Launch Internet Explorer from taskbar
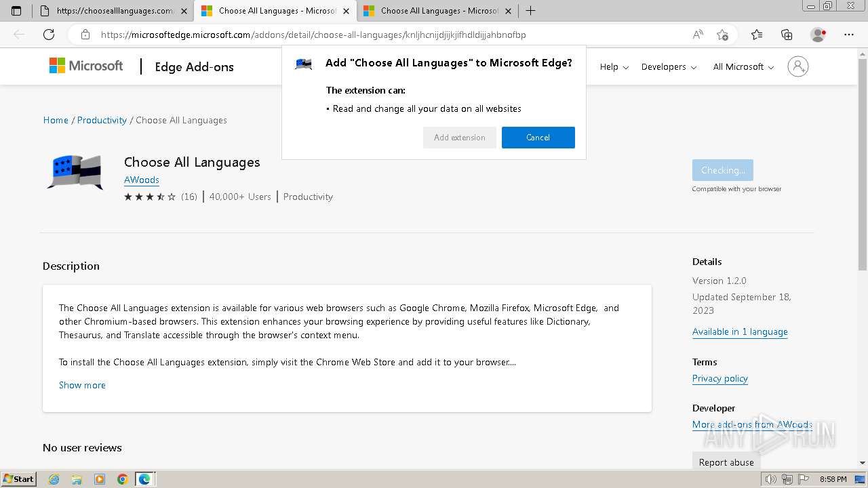The width and height of the screenshot is (868, 488). pos(54,479)
